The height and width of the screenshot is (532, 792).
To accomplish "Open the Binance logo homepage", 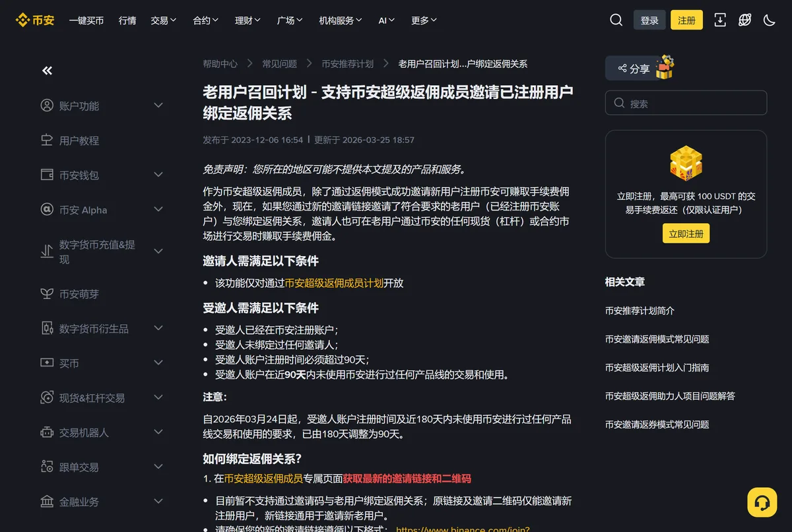I will pyautogui.click(x=35, y=20).
